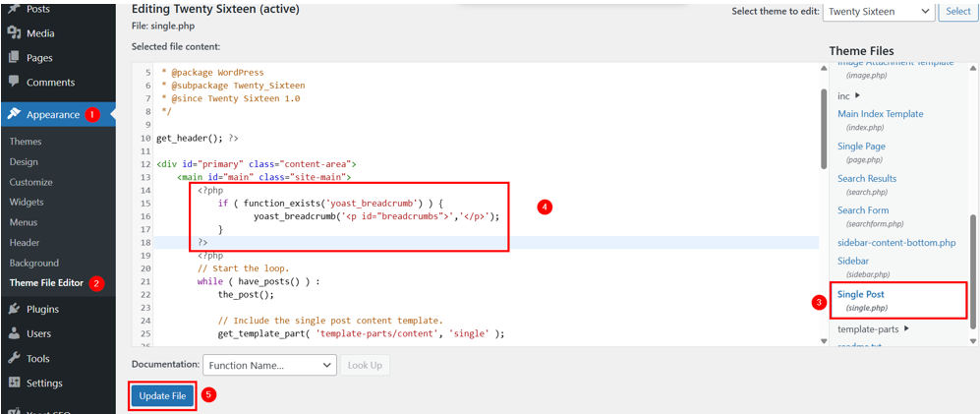Click the '@package WordPress' comment line
Image resolution: width=980 pixels, height=414 pixels.
(212, 72)
